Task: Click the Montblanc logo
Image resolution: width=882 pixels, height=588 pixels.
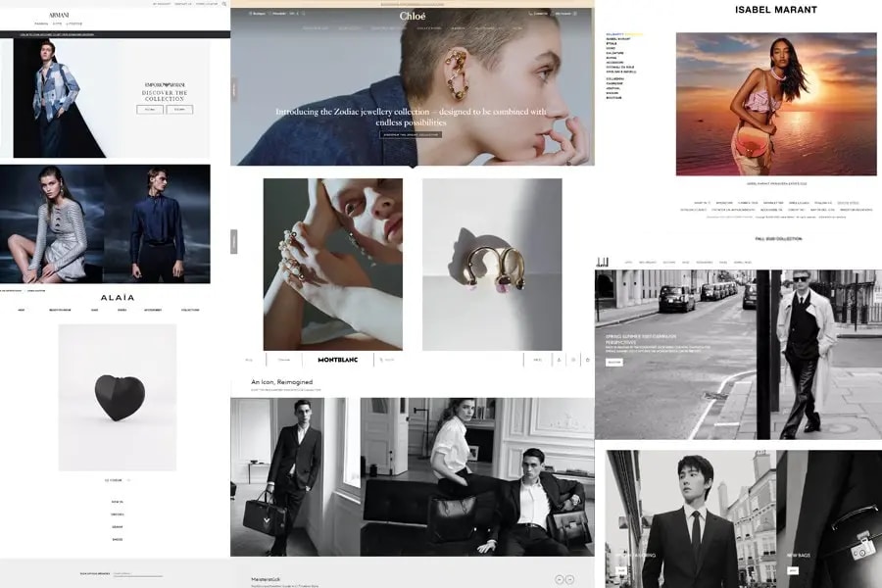Action: (x=340, y=360)
